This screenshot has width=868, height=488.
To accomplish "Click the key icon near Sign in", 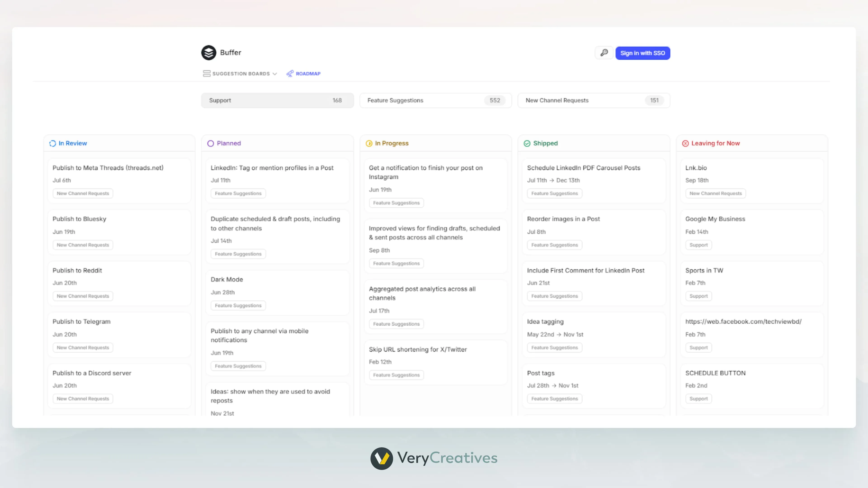I will tap(604, 53).
